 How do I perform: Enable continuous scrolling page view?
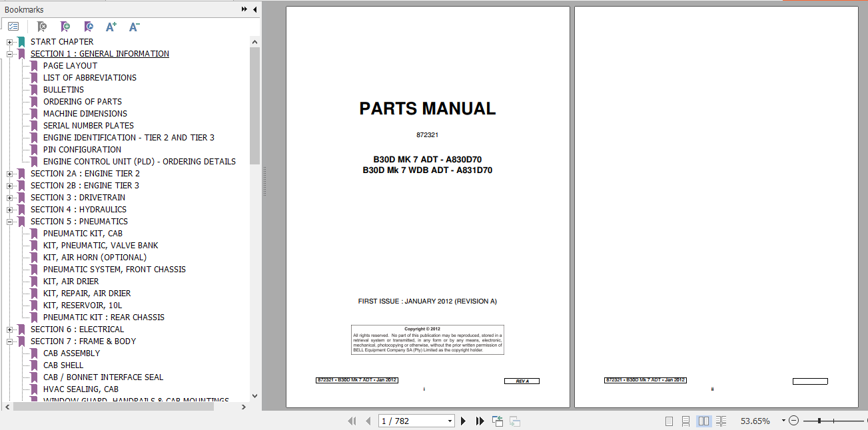(x=686, y=421)
